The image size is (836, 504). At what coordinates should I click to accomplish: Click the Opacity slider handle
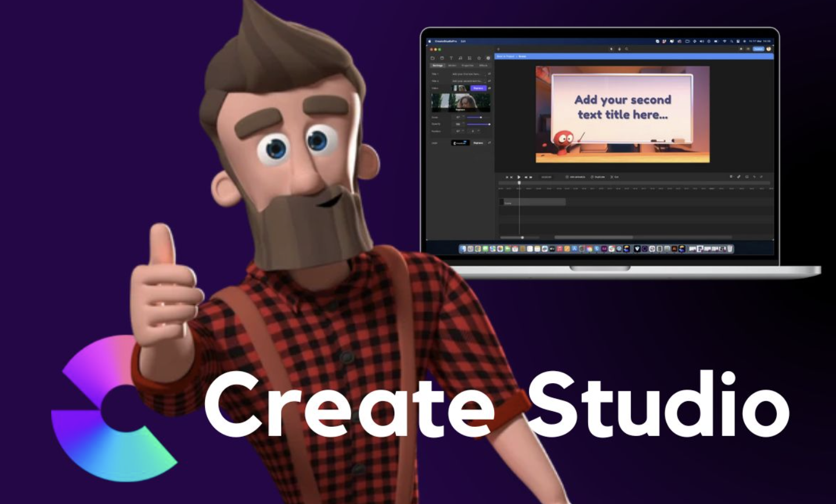pos(489,124)
